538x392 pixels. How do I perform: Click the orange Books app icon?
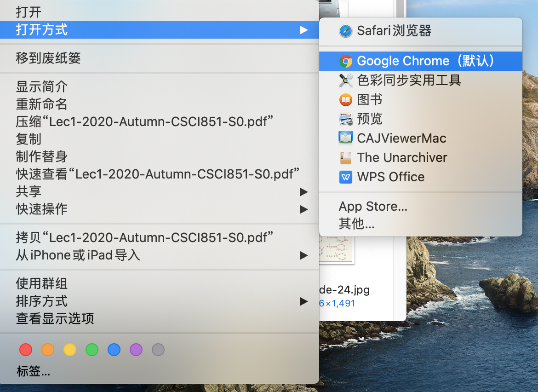pos(345,100)
